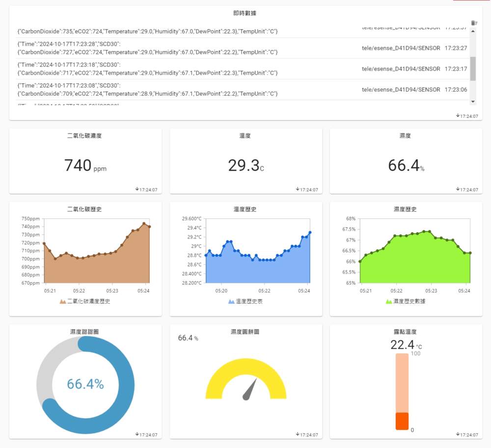
Task: Toggle the 溫度歷史表 legend series label
Action: [x=249, y=301]
